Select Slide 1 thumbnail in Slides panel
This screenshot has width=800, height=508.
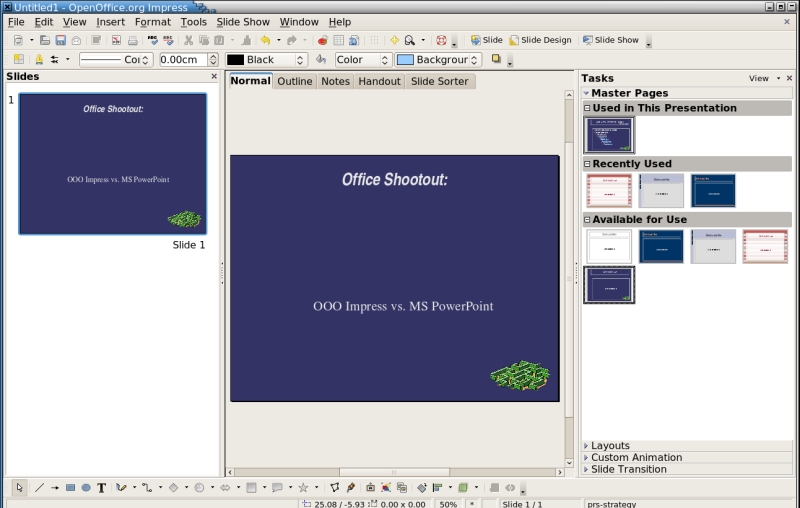tap(113, 164)
